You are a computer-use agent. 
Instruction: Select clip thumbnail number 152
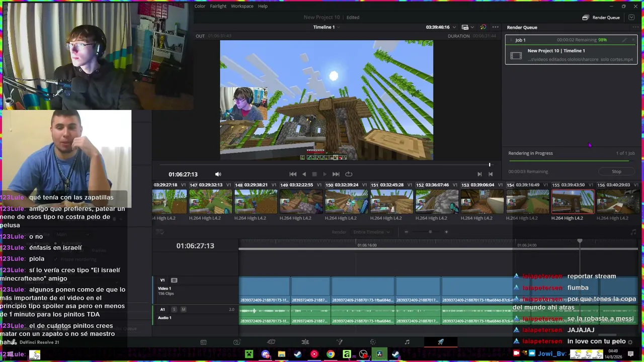click(x=437, y=202)
